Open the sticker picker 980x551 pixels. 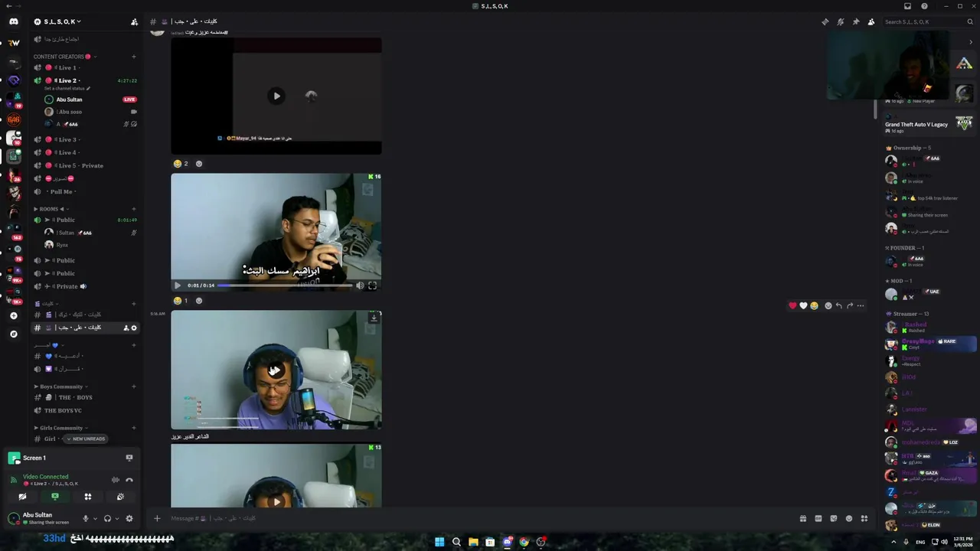click(x=833, y=518)
